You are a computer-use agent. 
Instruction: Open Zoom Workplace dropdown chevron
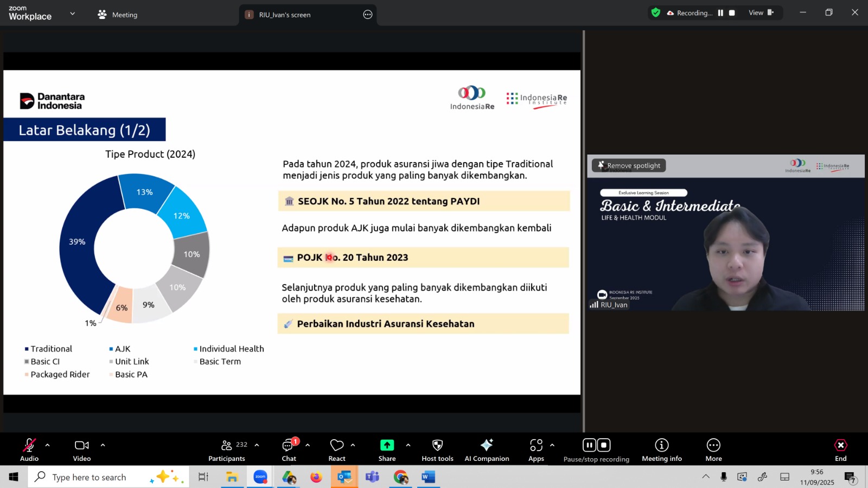(x=73, y=14)
